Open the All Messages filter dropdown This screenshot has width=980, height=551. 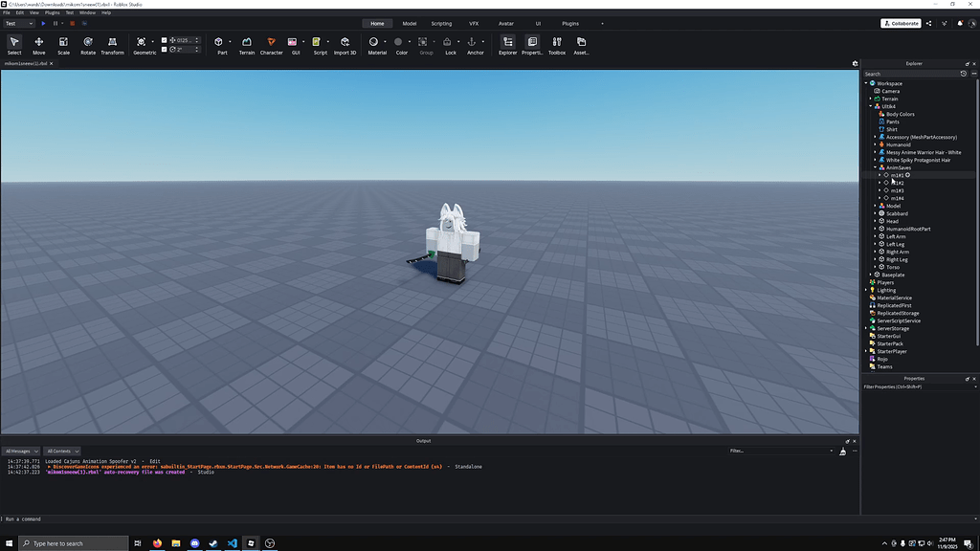coord(21,451)
